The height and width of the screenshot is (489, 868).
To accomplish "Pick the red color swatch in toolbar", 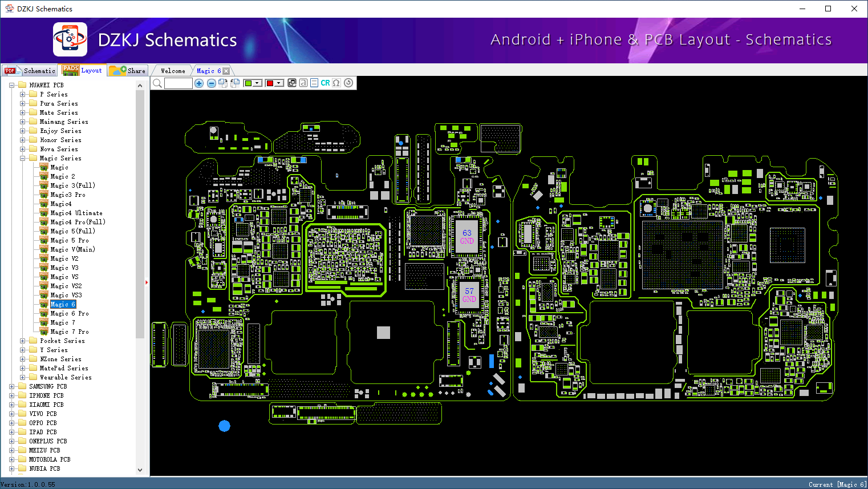I will (x=270, y=83).
